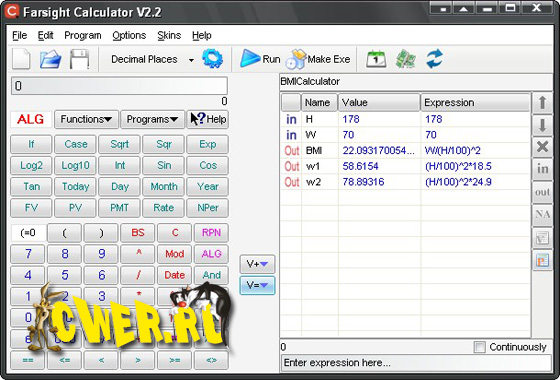The width and height of the screenshot is (560, 380).
Task: Open the Decimal Places dropdown arrow
Action: tap(191, 60)
